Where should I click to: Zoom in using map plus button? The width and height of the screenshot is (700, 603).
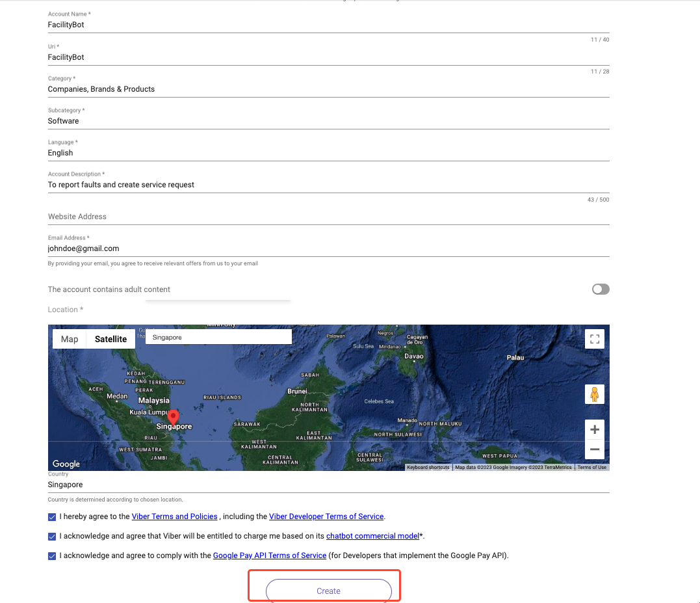(x=594, y=429)
